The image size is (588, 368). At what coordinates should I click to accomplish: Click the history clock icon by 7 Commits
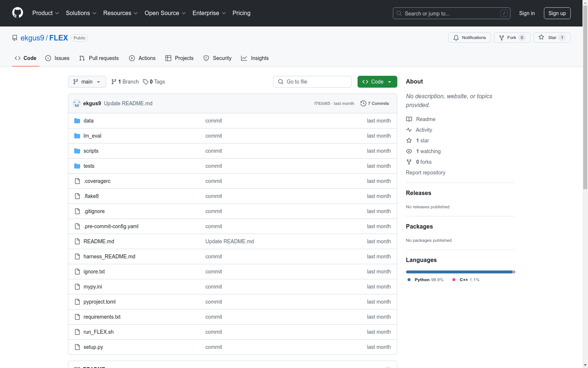(363, 103)
